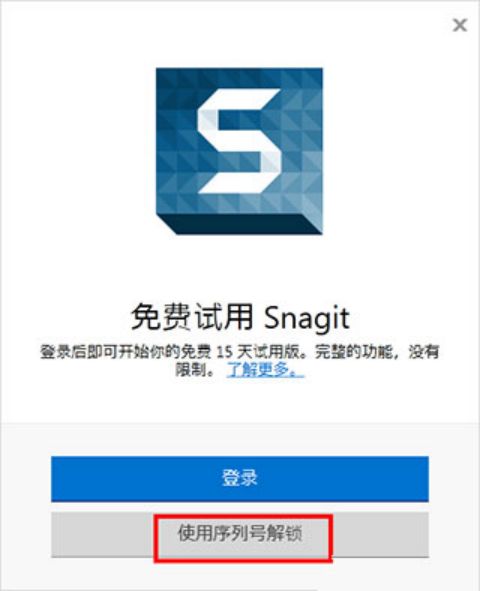Screen dimensions: 480x591
Task: Click the Snagit S logo
Action: [x=239, y=151]
